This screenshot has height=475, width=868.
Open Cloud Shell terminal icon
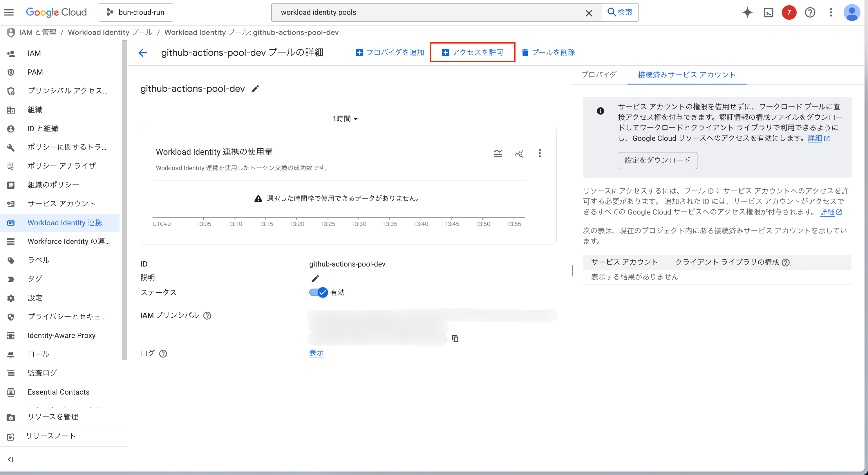click(768, 12)
